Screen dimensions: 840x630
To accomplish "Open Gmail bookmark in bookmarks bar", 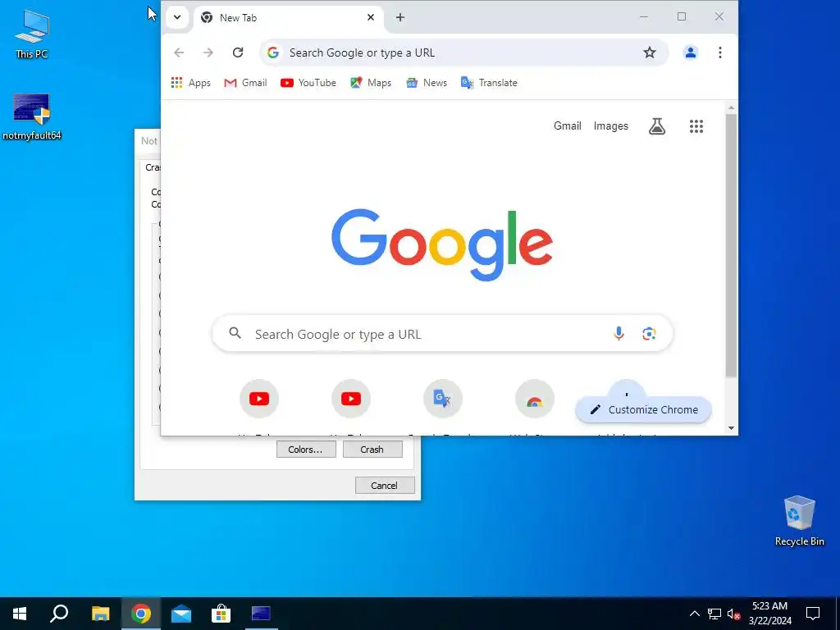I will pyautogui.click(x=245, y=83).
